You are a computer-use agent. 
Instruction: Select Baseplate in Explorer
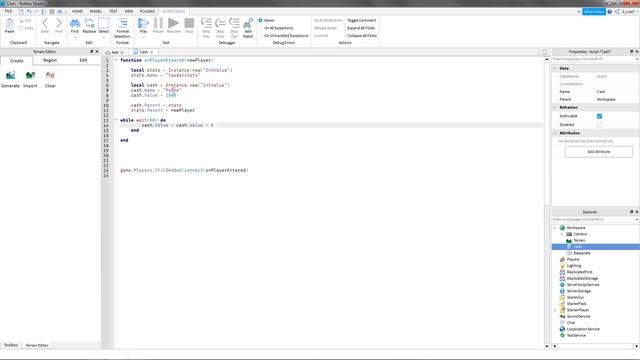pos(581,253)
